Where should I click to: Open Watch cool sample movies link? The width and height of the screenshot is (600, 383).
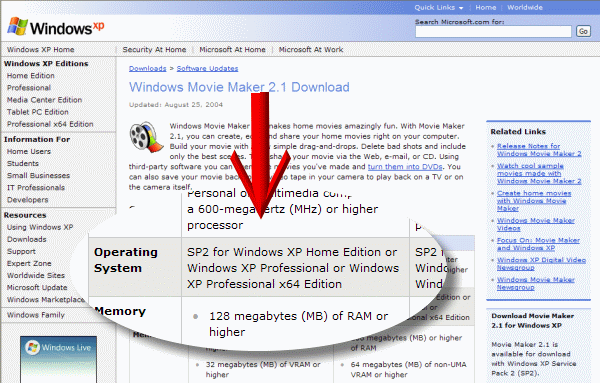pyautogui.click(x=539, y=173)
